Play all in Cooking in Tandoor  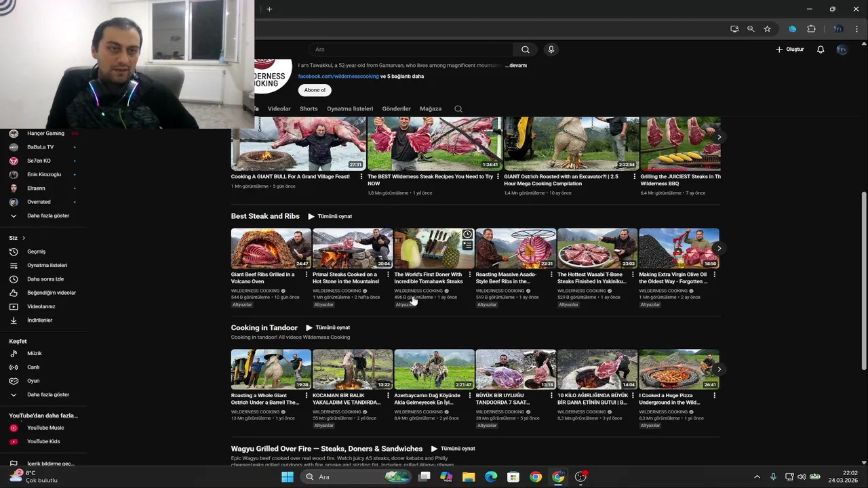[328, 327]
